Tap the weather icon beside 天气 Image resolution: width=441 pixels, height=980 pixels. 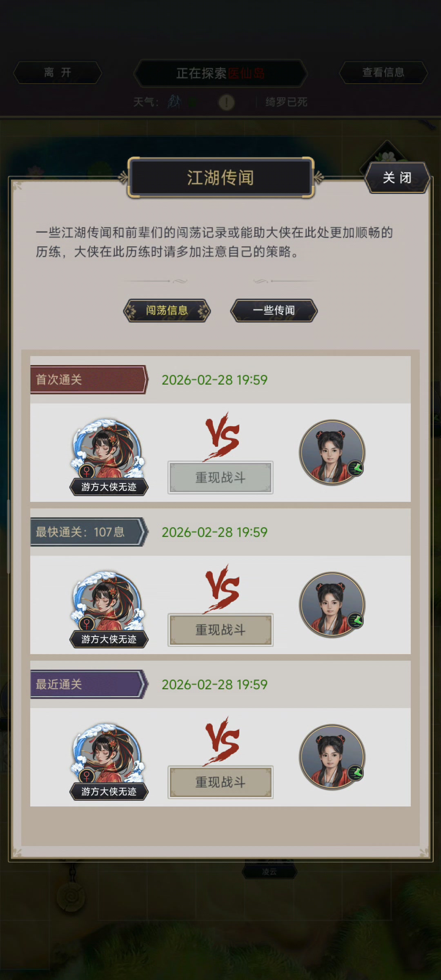[174, 102]
